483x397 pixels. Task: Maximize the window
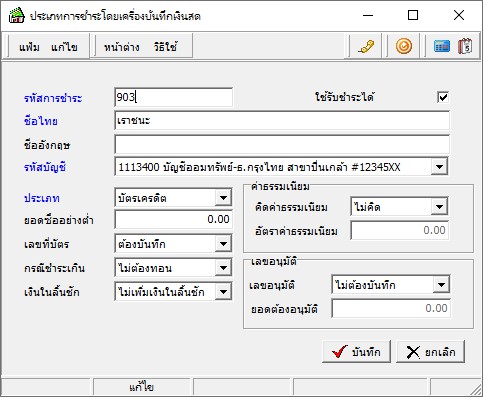point(413,15)
